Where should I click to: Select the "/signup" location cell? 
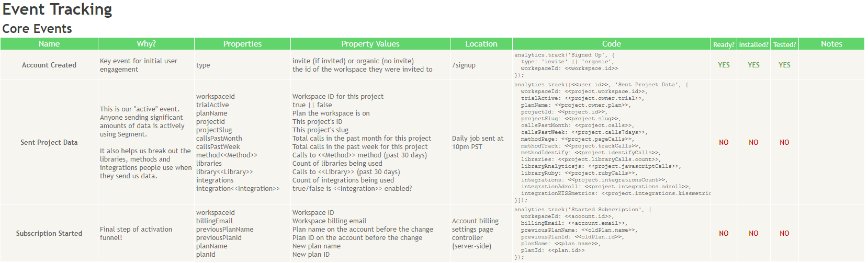point(464,65)
